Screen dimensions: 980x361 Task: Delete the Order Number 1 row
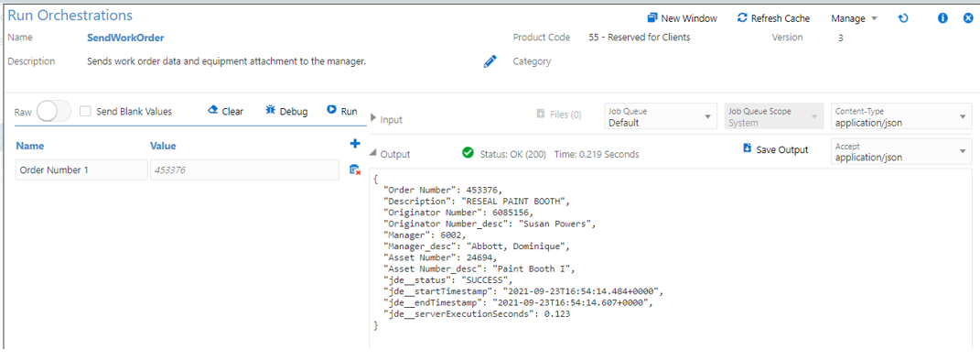[x=355, y=170]
